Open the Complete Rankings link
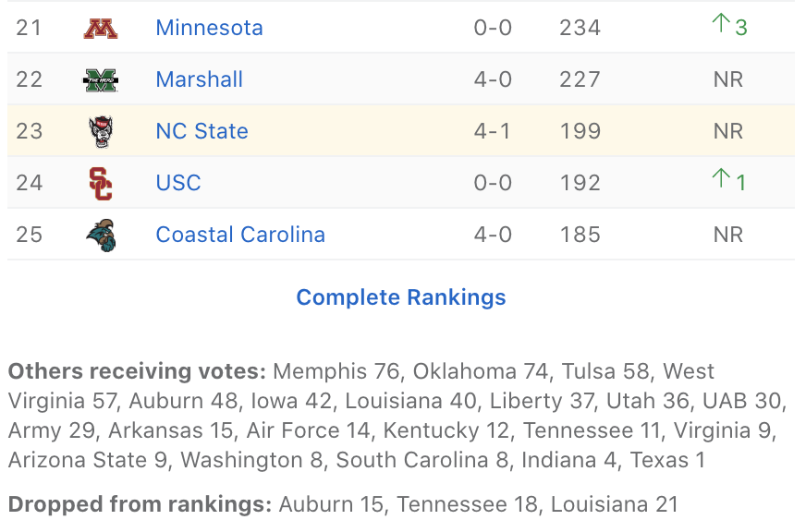This screenshot has width=806, height=532. pos(401,297)
